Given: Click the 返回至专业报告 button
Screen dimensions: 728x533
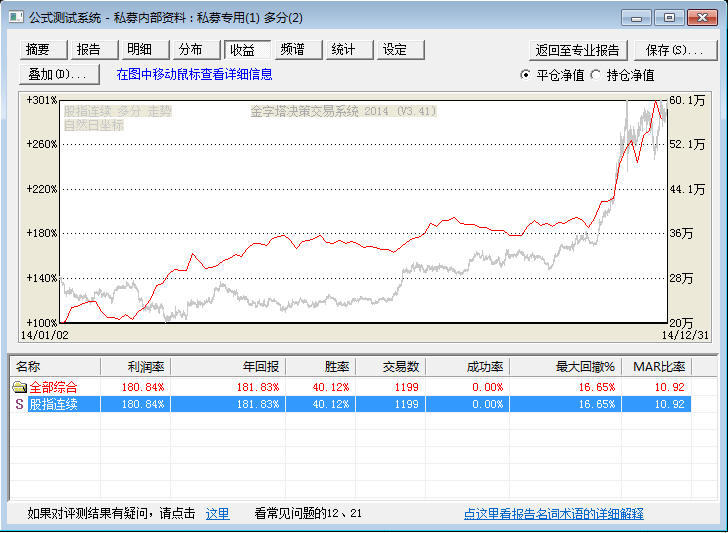Looking at the screenshot, I should pos(578,51).
